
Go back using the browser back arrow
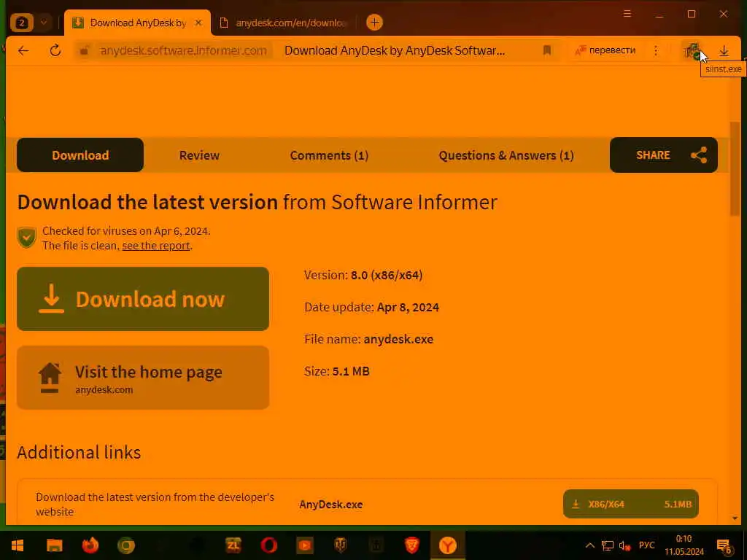click(x=23, y=50)
